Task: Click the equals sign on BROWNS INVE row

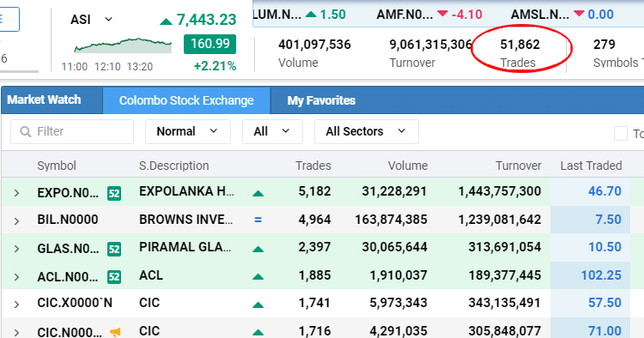Action: click(x=258, y=220)
